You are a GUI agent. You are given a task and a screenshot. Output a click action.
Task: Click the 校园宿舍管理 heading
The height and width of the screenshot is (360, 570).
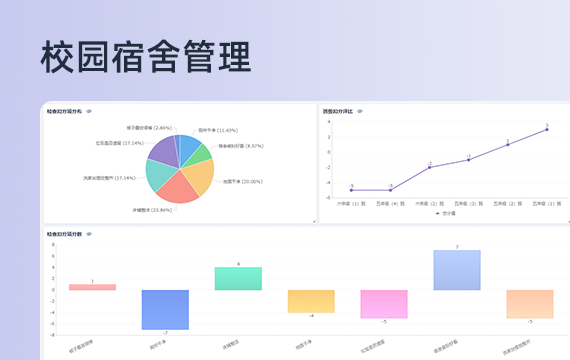146,57
